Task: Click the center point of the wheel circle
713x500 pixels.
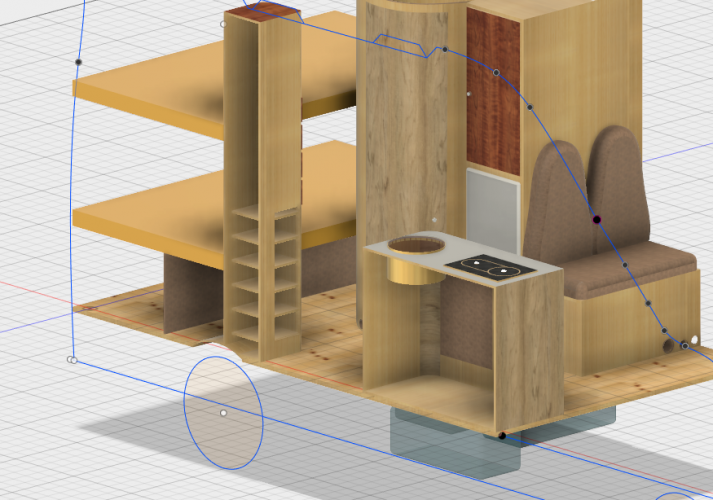Action: (223, 412)
